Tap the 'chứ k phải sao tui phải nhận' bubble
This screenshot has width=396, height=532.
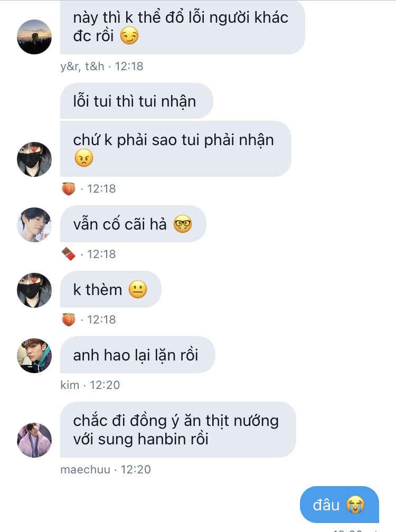pos(176,149)
